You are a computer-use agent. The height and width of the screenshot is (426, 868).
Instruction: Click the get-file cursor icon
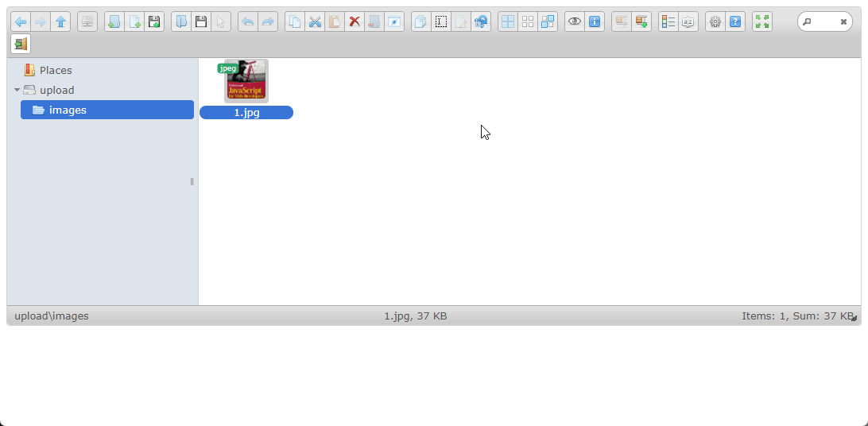click(221, 21)
